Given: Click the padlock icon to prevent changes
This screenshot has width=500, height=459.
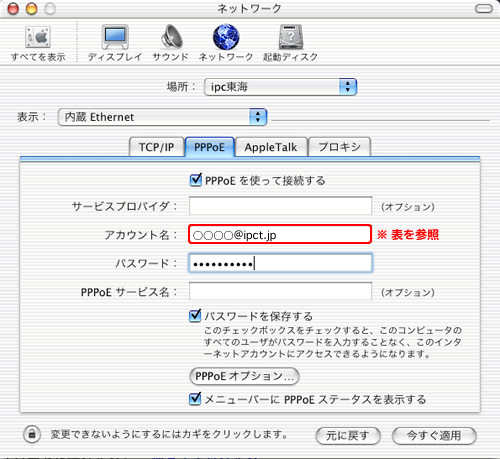Looking at the screenshot, I should click(32, 434).
